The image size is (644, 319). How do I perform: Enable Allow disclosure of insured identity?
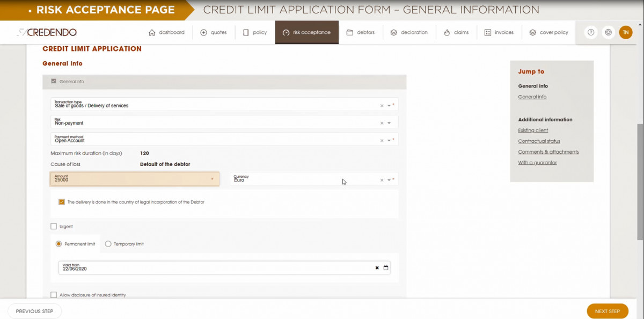coord(53,295)
